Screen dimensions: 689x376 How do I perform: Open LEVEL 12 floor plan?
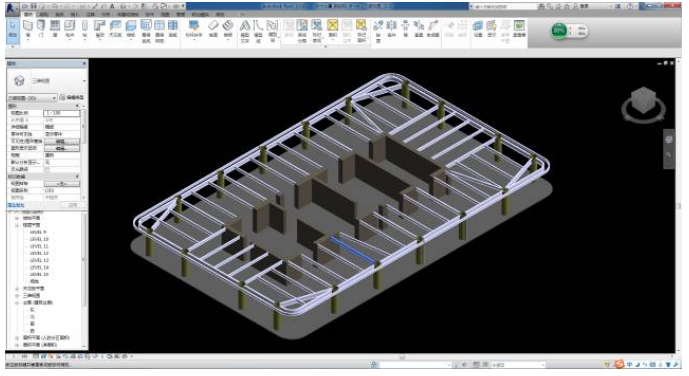click(x=39, y=253)
